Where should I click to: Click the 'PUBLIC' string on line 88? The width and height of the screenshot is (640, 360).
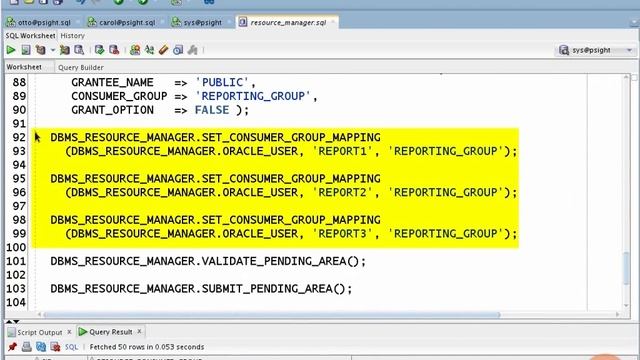222,82
